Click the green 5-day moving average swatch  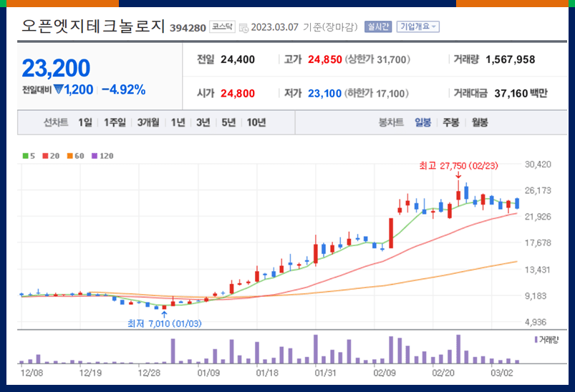25,156
